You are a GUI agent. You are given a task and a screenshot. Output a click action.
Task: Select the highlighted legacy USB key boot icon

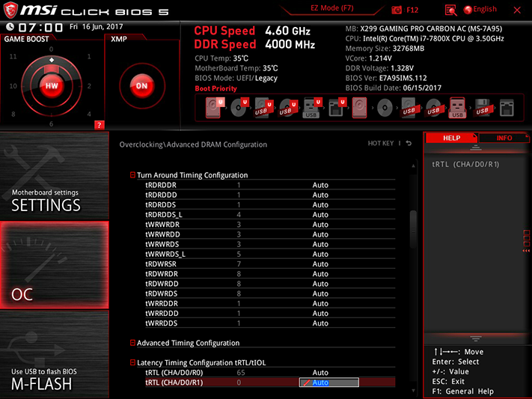(457, 108)
